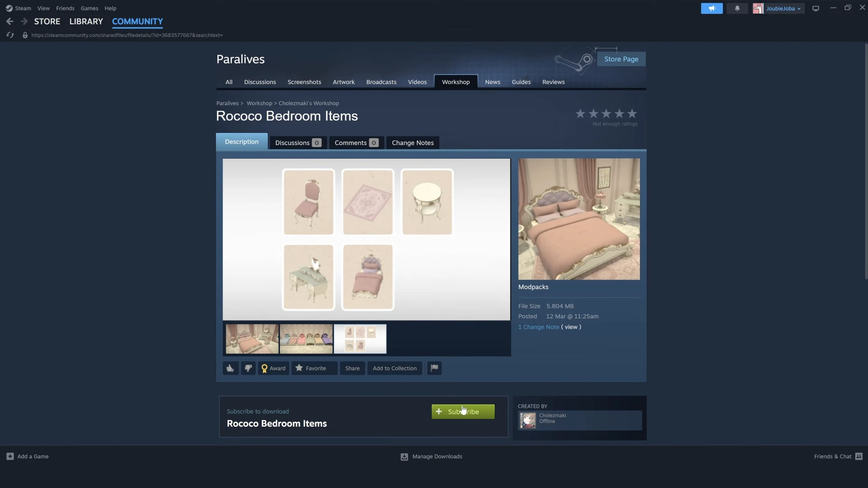
Task: Reload page with refresh icon
Action: pos(10,35)
